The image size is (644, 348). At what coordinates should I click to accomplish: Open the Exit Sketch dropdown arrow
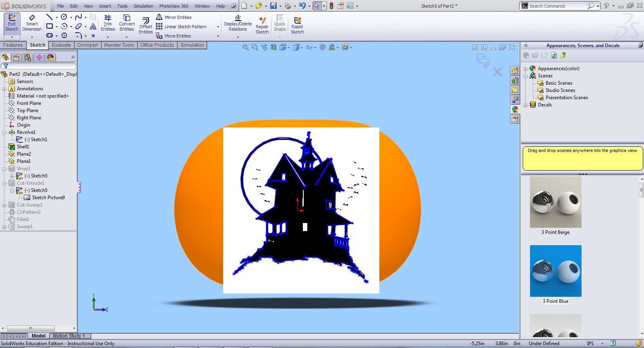click(12, 37)
